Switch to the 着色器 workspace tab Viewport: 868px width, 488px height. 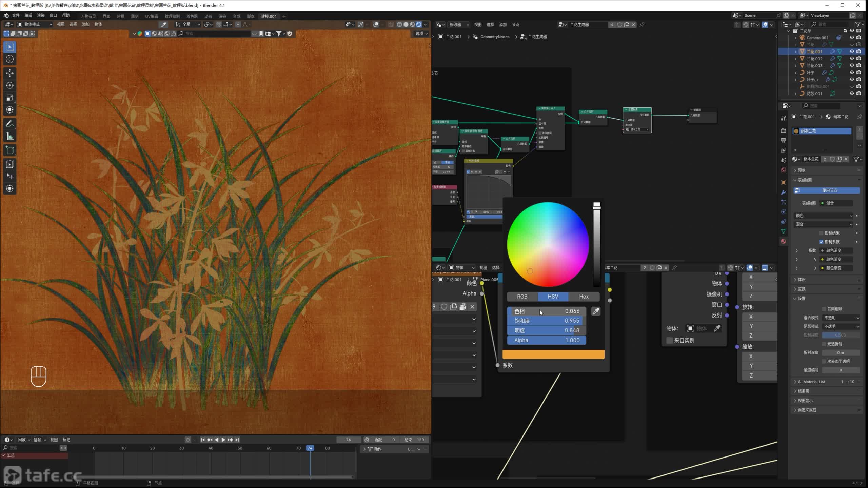(x=192, y=16)
